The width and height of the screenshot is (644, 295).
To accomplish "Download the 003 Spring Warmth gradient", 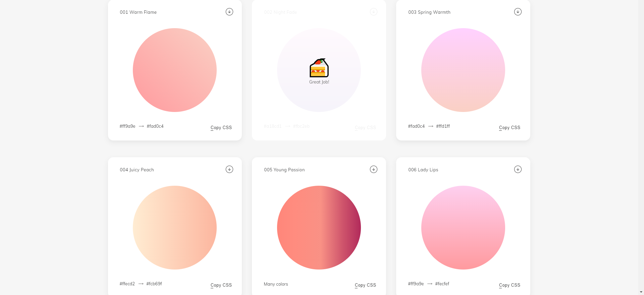I will pos(518,12).
